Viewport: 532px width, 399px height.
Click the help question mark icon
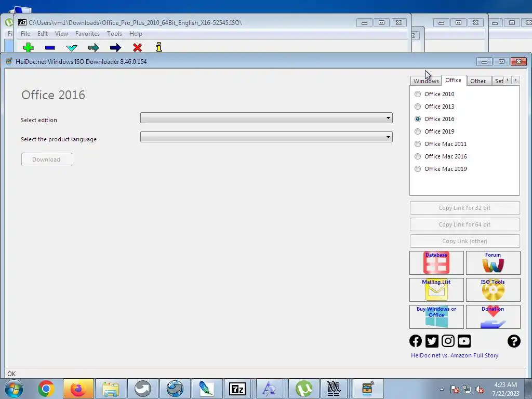(514, 341)
